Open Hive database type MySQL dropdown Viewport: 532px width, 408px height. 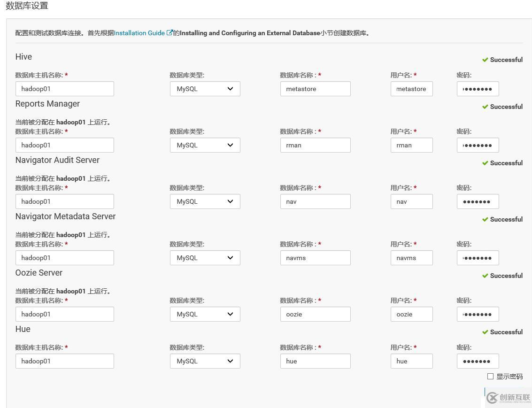(x=205, y=89)
